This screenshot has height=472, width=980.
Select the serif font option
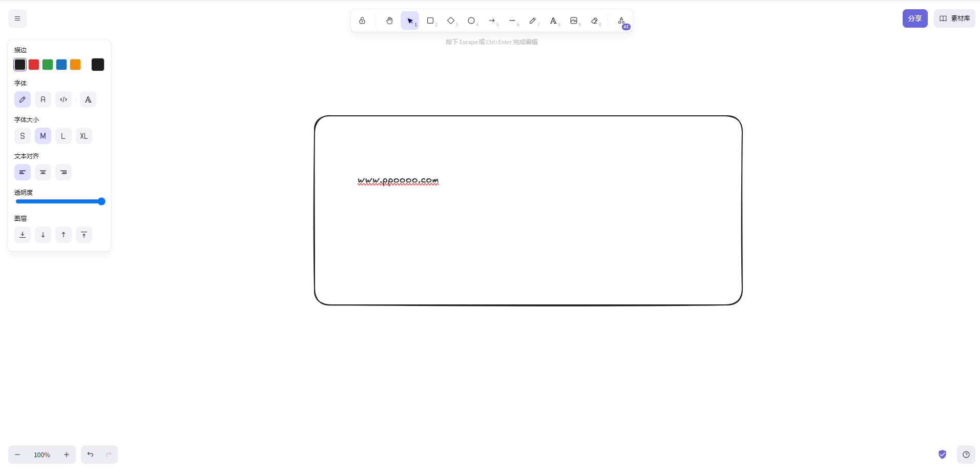(88, 99)
